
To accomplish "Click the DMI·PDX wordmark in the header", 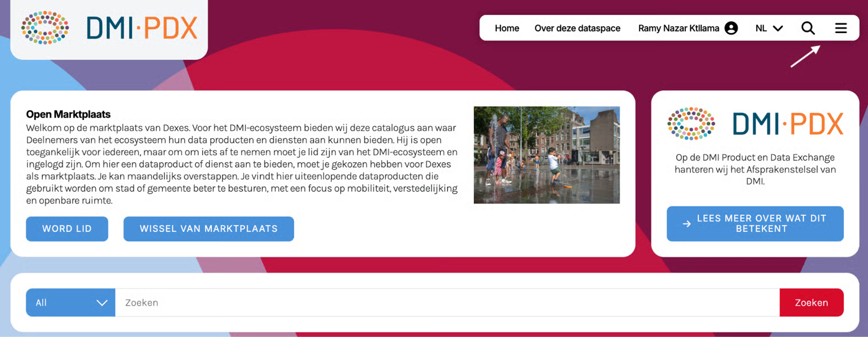I will [142, 28].
